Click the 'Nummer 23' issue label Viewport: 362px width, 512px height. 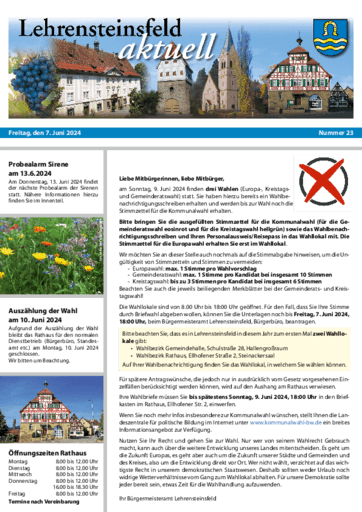pyautogui.click(x=336, y=133)
